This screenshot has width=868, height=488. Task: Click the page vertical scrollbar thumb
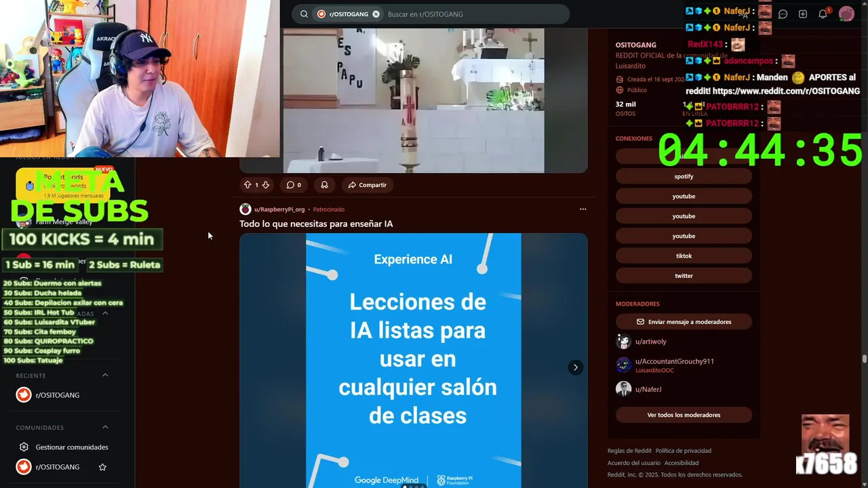pyautogui.click(x=865, y=359)
